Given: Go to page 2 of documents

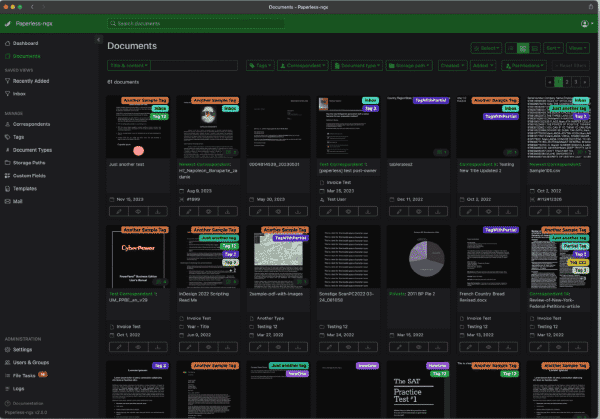Looking at the screenshot, I should (567, 82).
